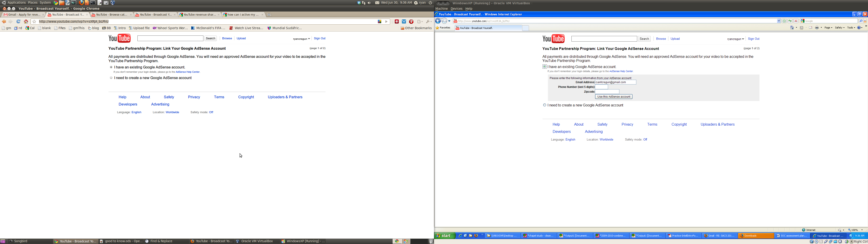Click the Email Address field in IE

[x=615, y=82]
